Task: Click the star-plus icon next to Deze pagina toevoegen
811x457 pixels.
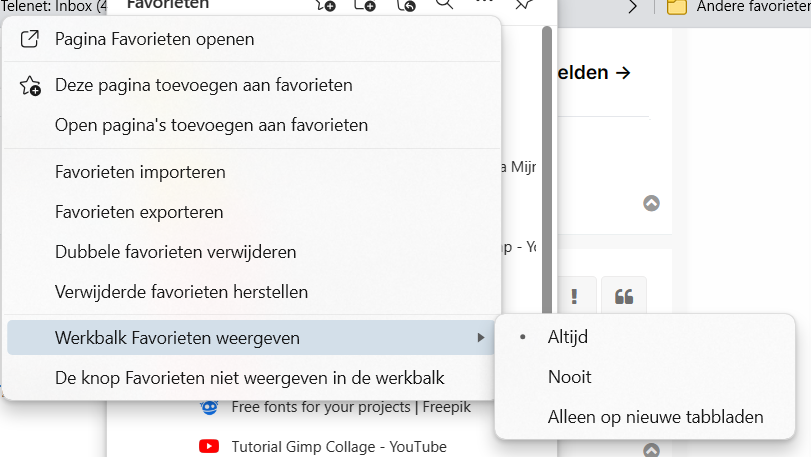Action: [x=30, y=86]
